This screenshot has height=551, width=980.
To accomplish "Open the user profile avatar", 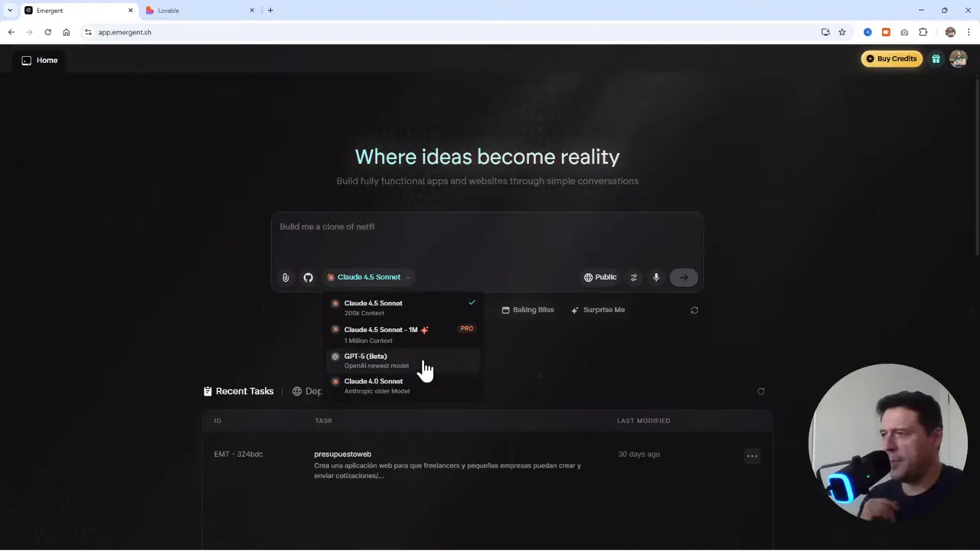I will (x=958, y=59).
